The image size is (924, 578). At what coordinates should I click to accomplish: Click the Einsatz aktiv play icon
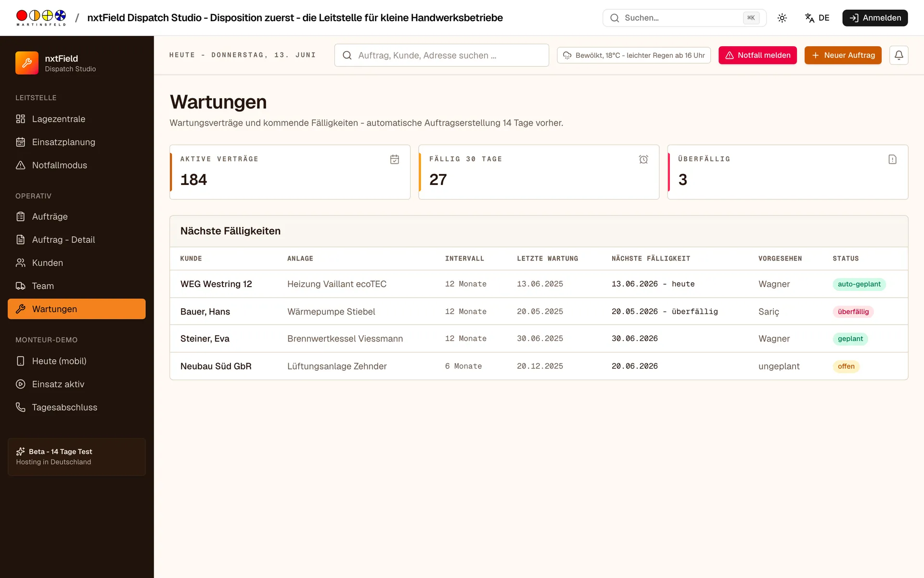pos(20,384)
